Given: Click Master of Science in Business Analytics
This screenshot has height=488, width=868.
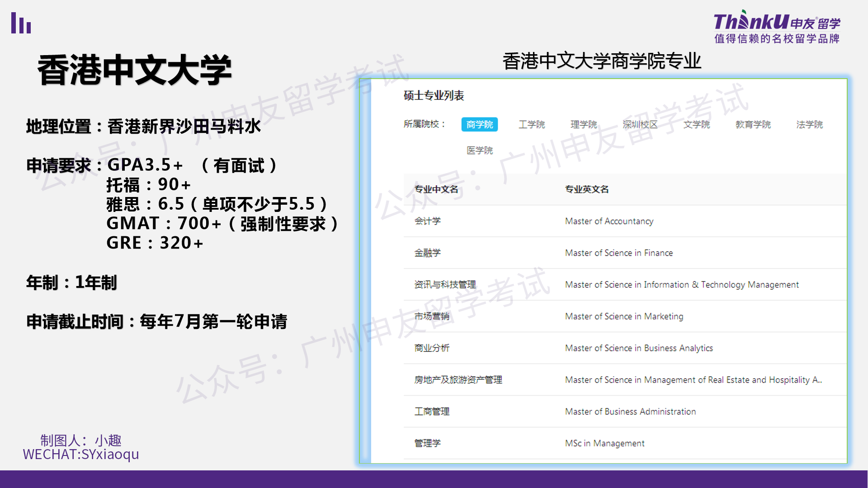Looking at the screenshot, I should 639,348.
